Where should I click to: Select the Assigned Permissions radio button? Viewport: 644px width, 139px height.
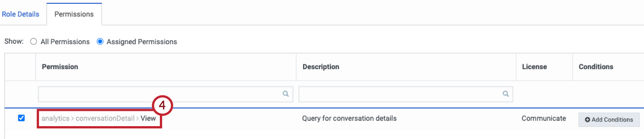pos(100,42)
